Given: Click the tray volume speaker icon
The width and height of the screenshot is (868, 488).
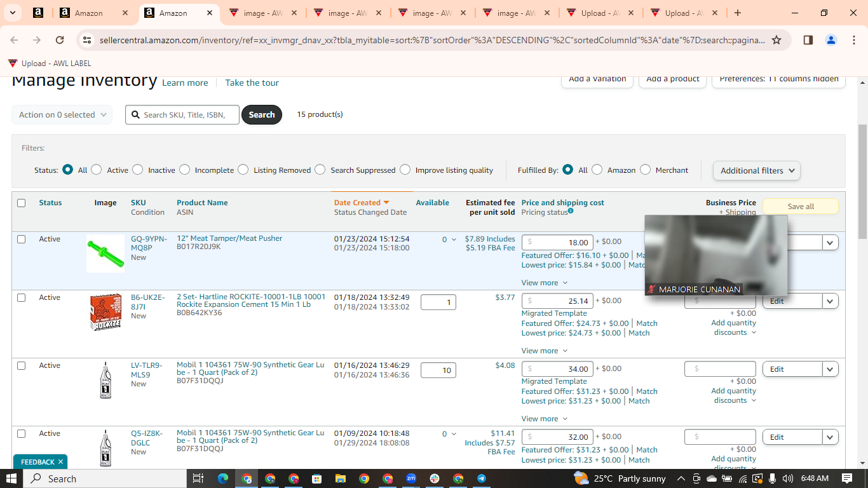Looking at the screenshot, I should (x=788, y=478).
